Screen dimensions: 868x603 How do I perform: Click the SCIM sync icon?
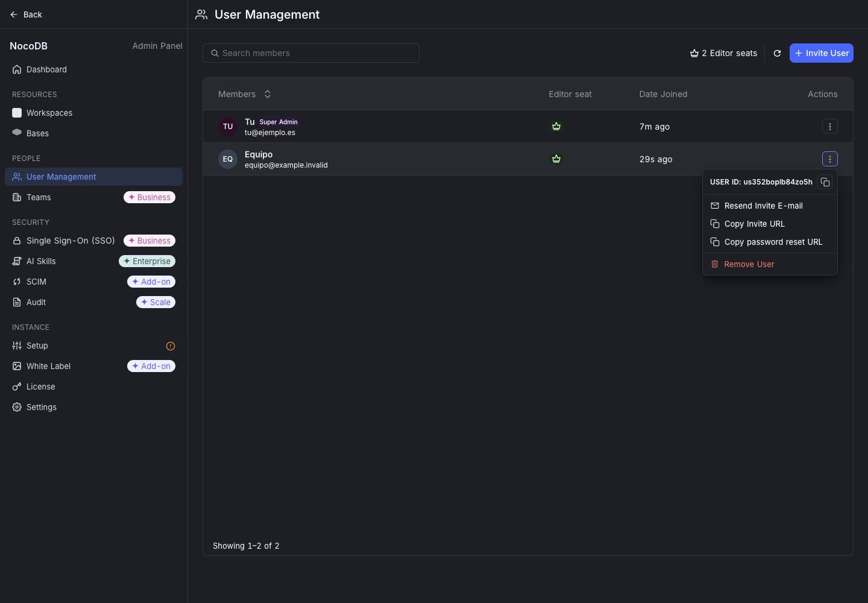click(x=17, y=282)
